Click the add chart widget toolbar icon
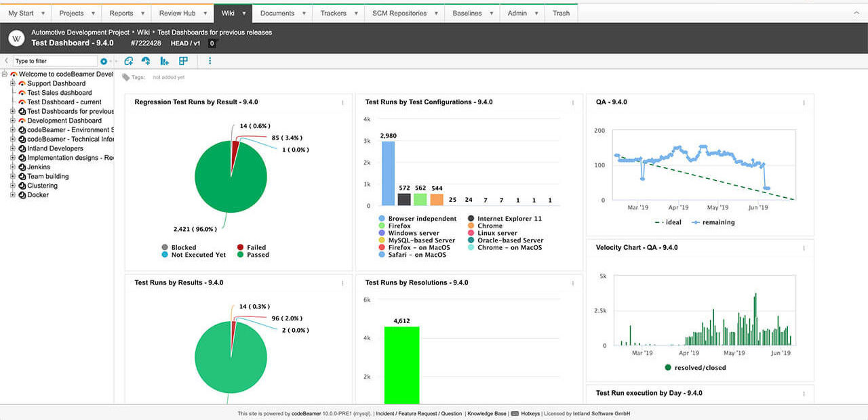The image size is (868, 420). 164,61
